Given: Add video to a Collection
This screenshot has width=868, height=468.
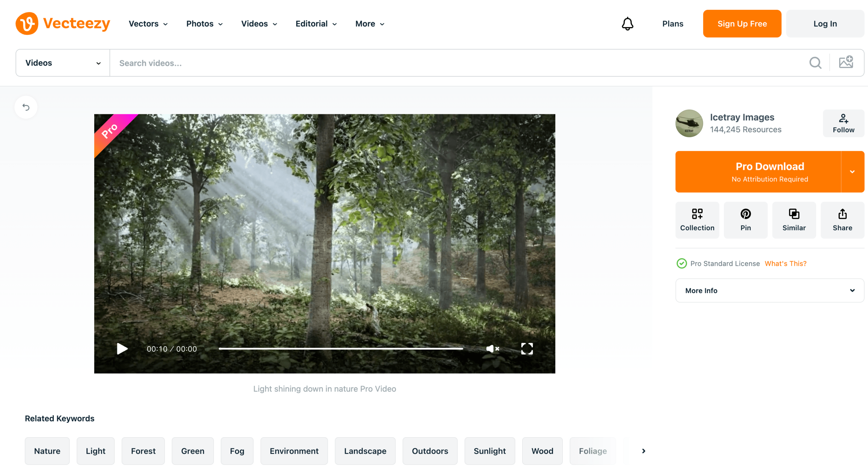Looking at the screenshot, I should (x=697, y=220).
